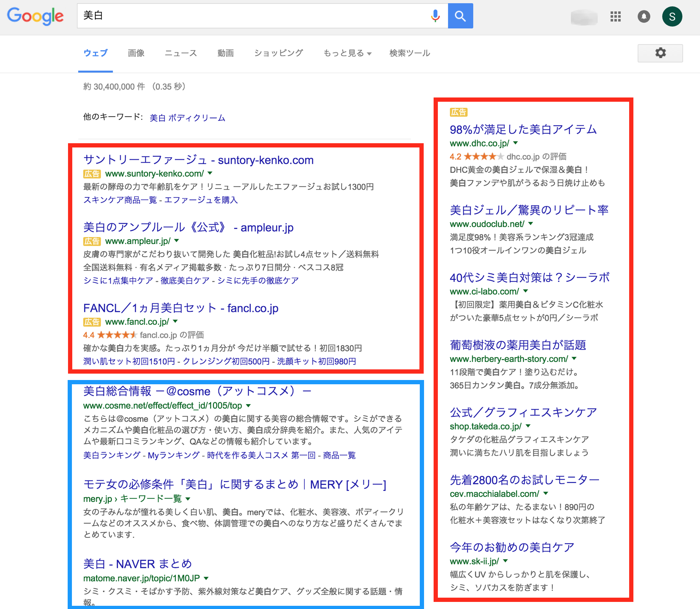Image resolution: width=700 pixels, height=609 pixels.
Task: Click related keyword 美白 ボディクリーム
Action: coord(187,118)
